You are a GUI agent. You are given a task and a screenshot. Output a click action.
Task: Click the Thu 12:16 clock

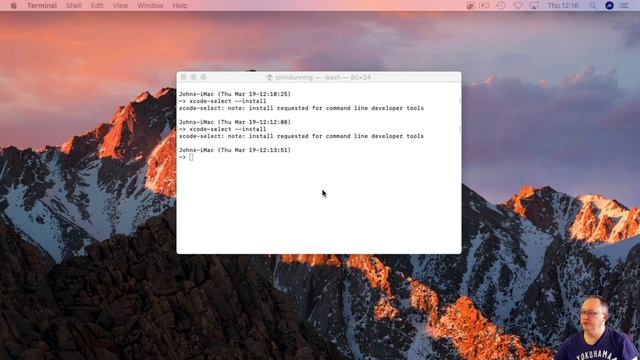pyautogui.click(x=563, y=6)
